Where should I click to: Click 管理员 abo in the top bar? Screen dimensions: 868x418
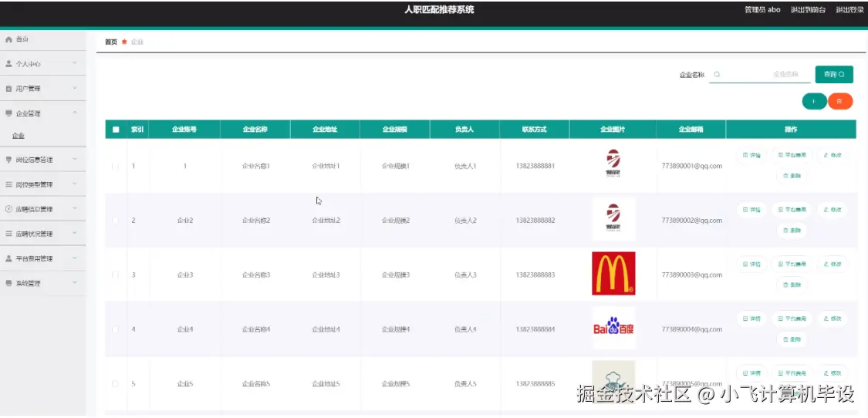(x=762, y=10)
